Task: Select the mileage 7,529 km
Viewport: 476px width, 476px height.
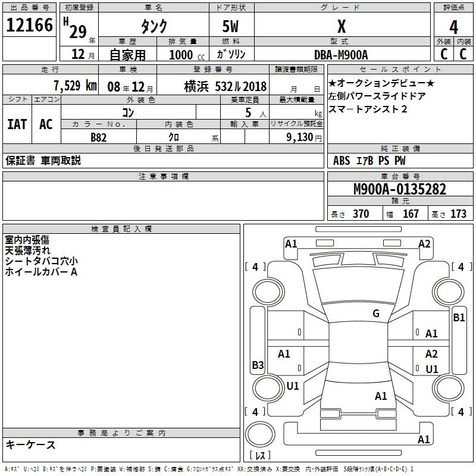Action: [x=76, y=86]
